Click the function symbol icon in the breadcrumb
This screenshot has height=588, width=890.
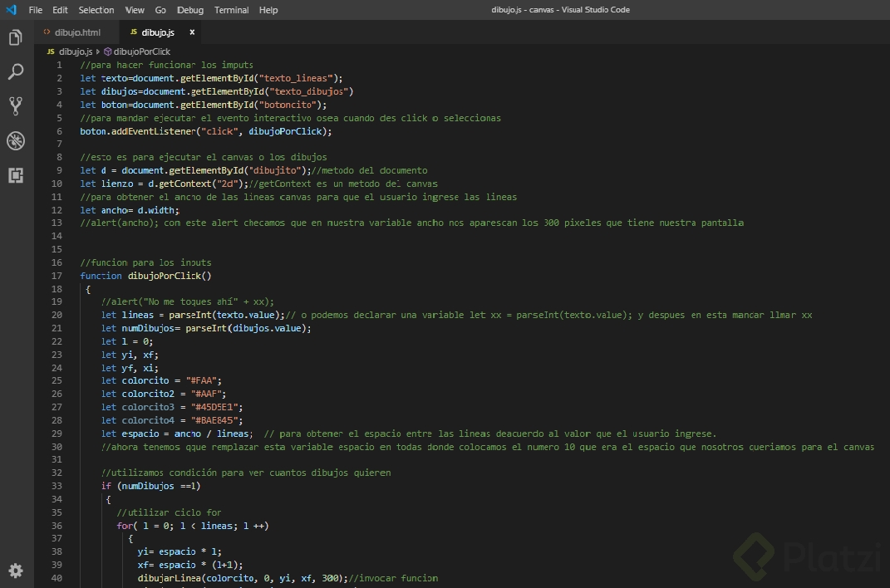[107, 51]
